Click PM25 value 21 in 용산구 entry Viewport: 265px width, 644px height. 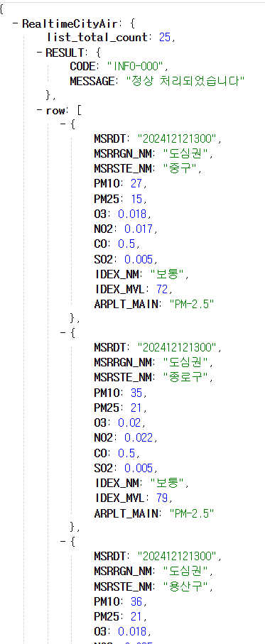(x=136, y=616)
